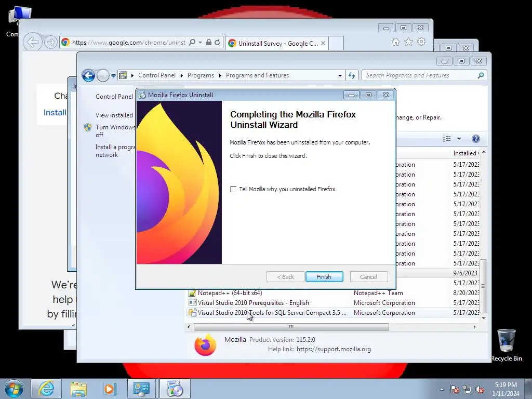Viewport: 532px width, 399px height.
Task: Click Internet Explorer favorites star icon
Action: [x=408, y=42]
